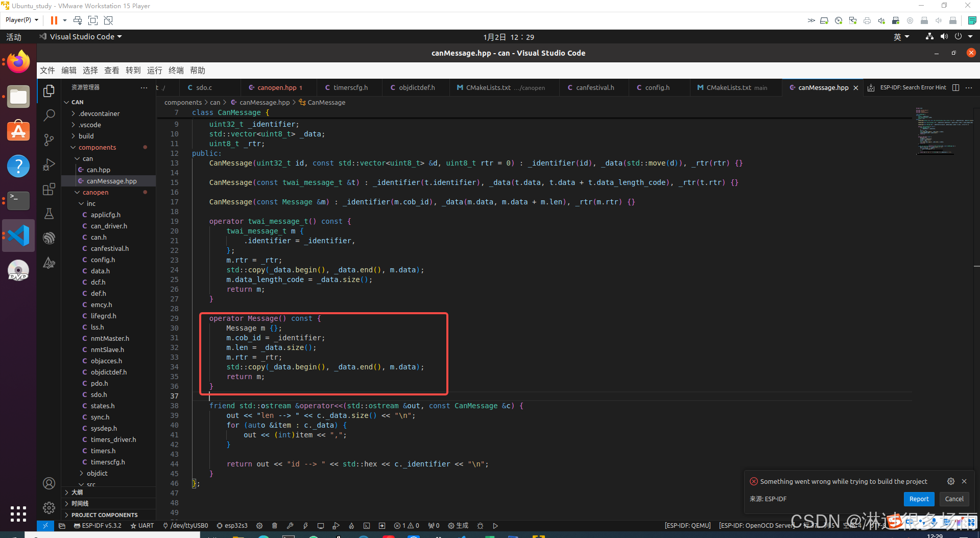Open the 编辑 menu
The width and height of the screenshot is (980, 538).
point(69,71)
